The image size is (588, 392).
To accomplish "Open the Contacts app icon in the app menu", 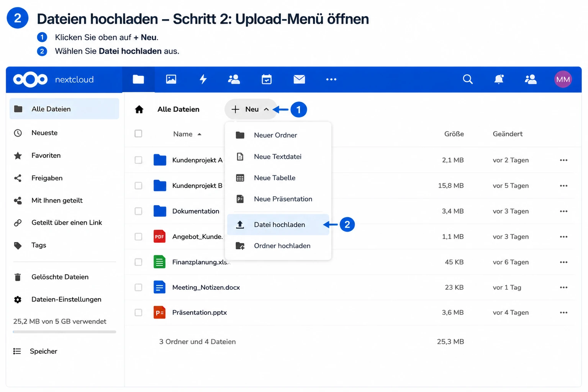I will pyautogui.click(x=234, y=79).
